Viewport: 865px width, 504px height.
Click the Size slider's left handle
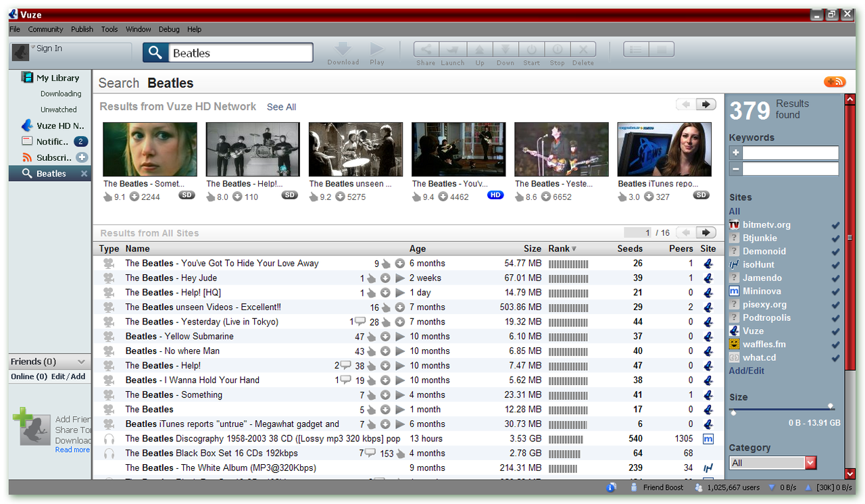point(733,413)
